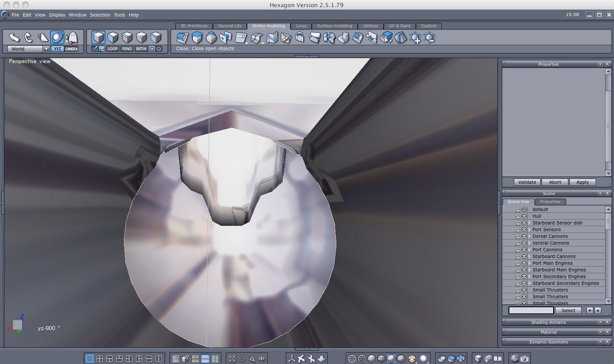Expand the Starboard Cannons group
The image size is (614, 364).
(530, 256)
